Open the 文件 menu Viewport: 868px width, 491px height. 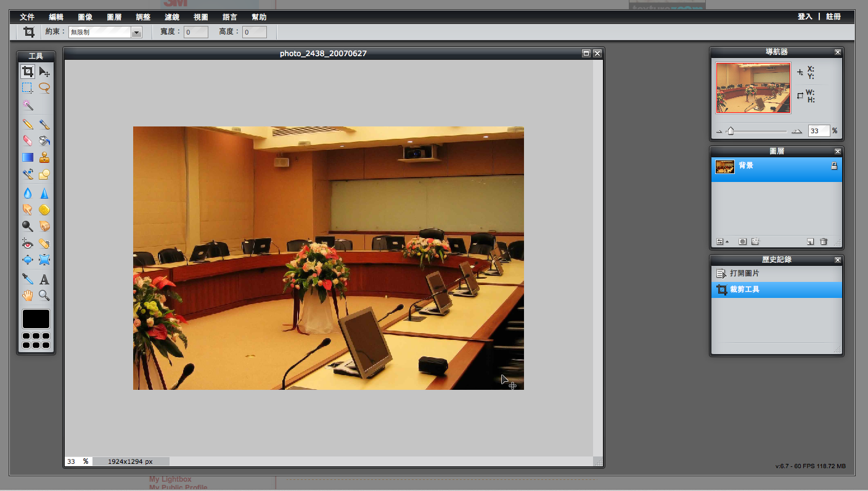[27, 17]
